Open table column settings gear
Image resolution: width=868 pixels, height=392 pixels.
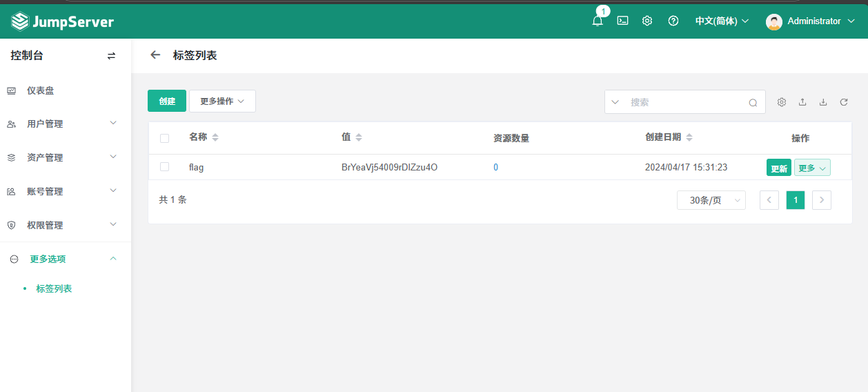pos(782,102)
